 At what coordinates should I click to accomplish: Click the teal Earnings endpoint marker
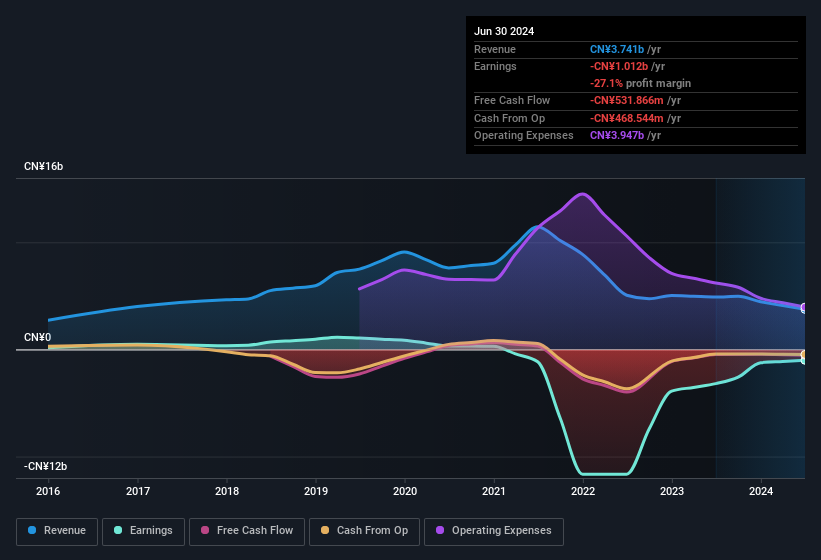[x=804, y=361]
